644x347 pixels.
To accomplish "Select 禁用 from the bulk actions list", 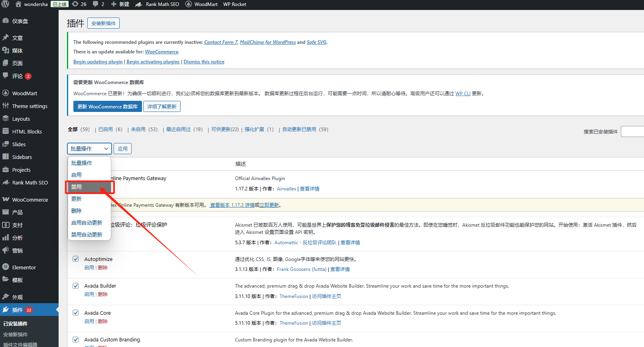I will pyautogui.click(x=77, y=187).
